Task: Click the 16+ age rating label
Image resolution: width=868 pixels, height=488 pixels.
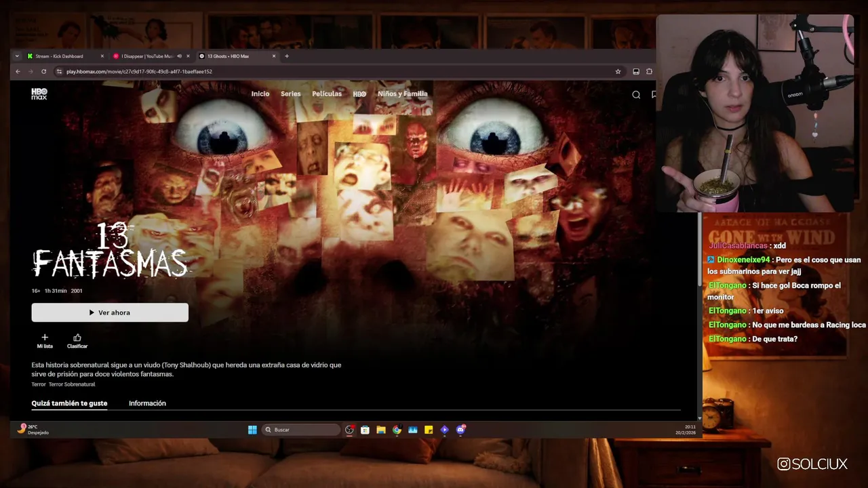Action: point(36,291)
